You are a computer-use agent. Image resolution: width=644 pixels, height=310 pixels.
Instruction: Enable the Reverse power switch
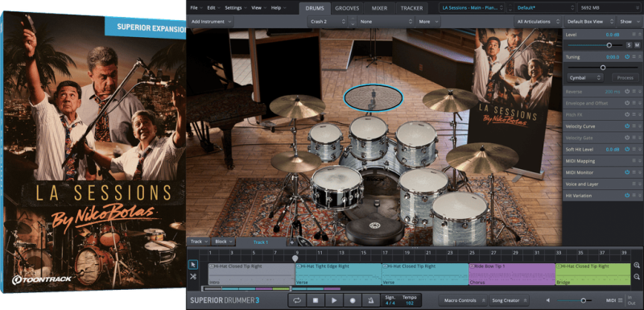tap(627, 92)
